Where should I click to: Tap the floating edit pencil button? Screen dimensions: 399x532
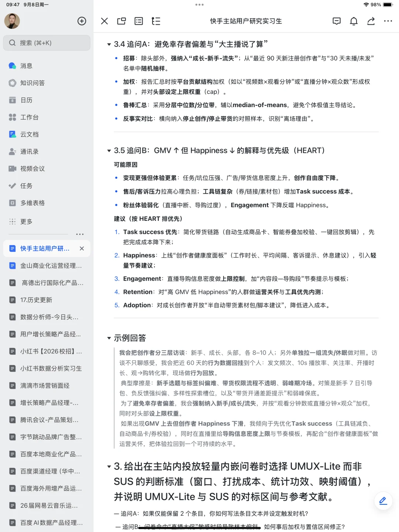pyautogui.click(x=383, y=501)
